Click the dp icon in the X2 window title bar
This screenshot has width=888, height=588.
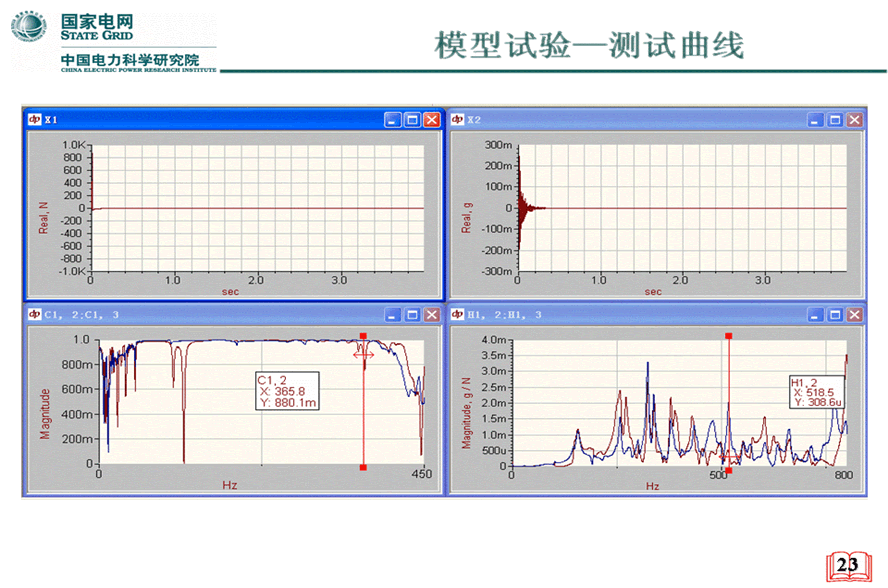[x=458, y=119]
